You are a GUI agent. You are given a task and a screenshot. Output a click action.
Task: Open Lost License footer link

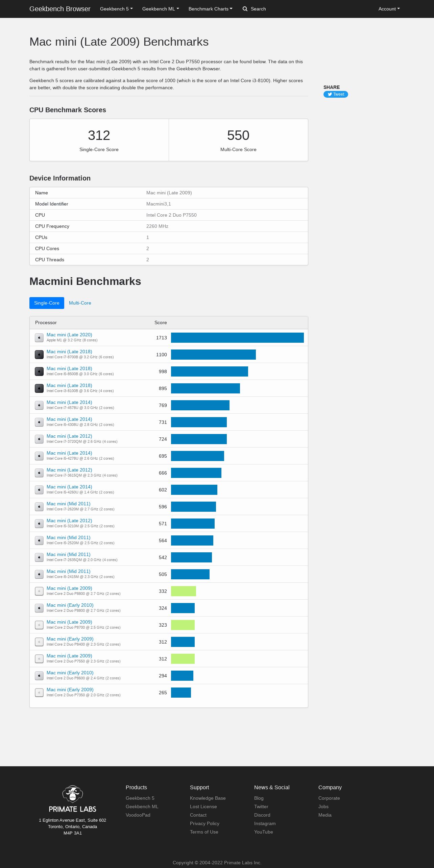203,806
